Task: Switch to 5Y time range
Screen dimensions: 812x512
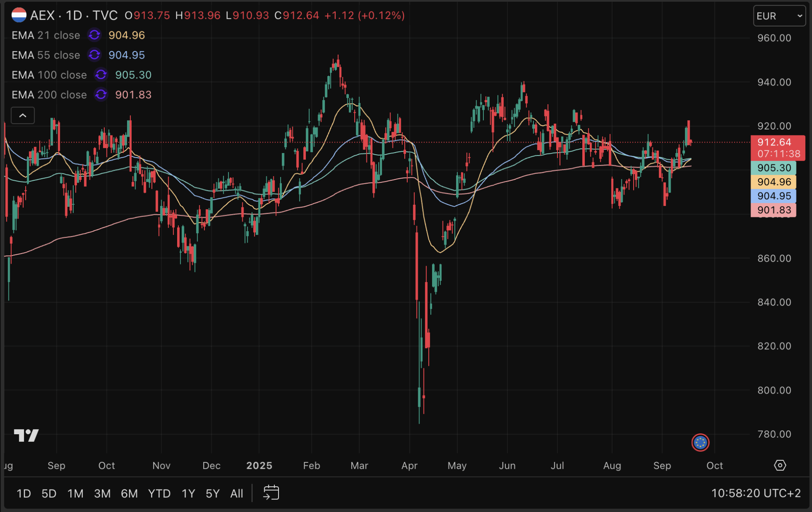Action: [212, 493]
